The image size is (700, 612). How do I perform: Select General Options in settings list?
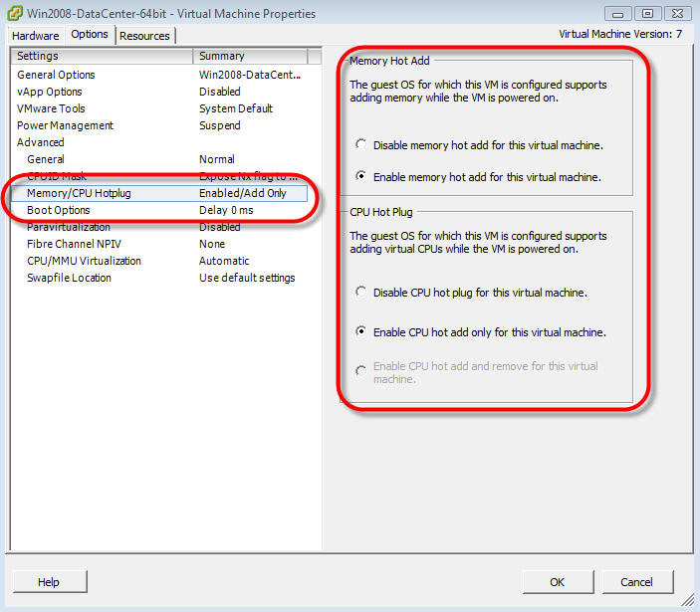point(160,75)
